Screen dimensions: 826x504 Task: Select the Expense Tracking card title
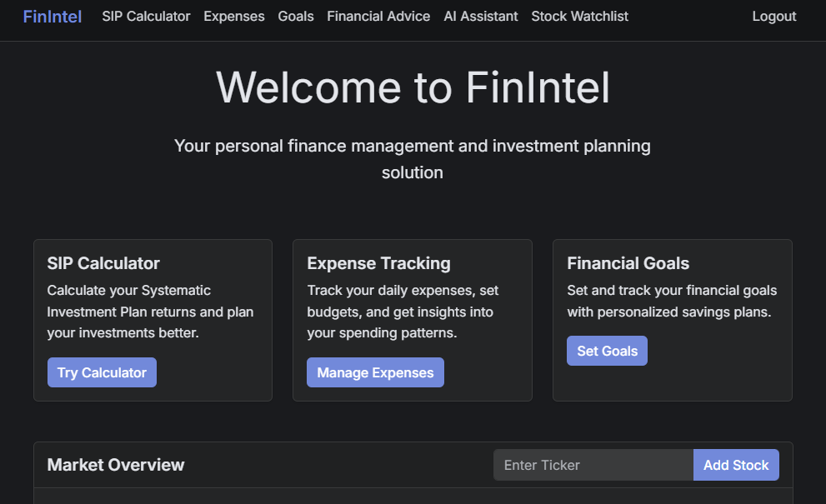coord(378,263)
